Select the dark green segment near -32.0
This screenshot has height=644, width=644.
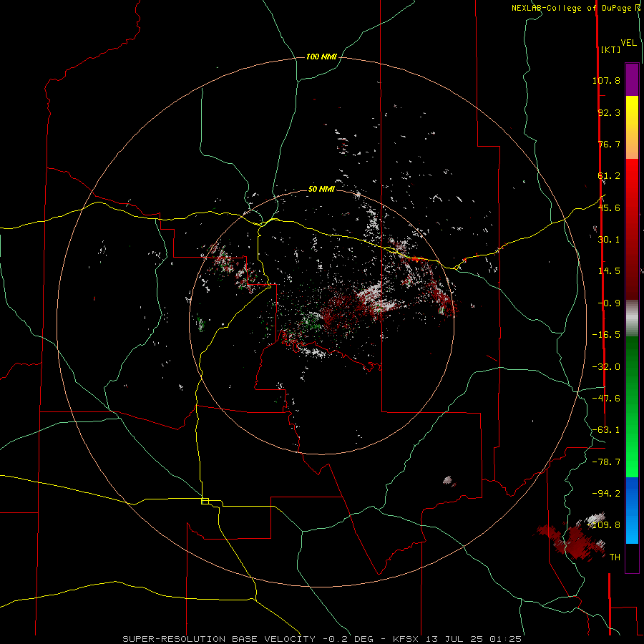[632, 366]
